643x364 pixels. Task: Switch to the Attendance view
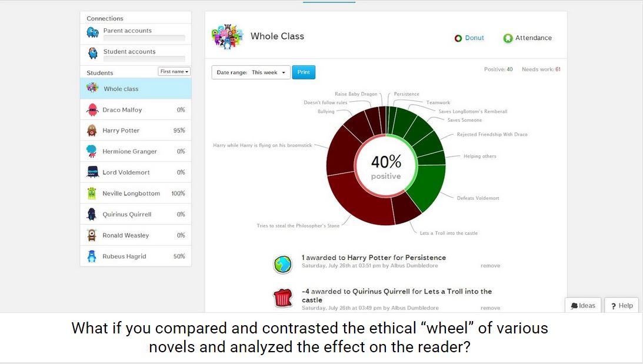tap(528, 38)
